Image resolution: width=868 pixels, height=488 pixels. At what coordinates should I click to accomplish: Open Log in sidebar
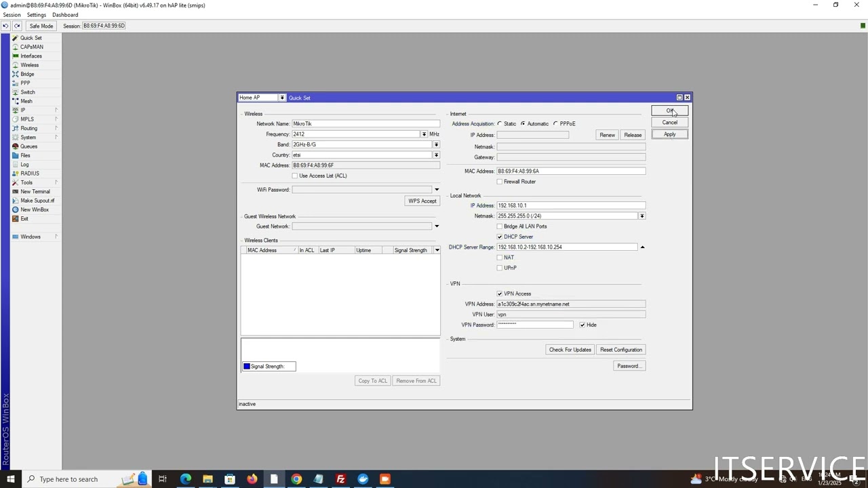pyautogui.click(x=24, y=165)
